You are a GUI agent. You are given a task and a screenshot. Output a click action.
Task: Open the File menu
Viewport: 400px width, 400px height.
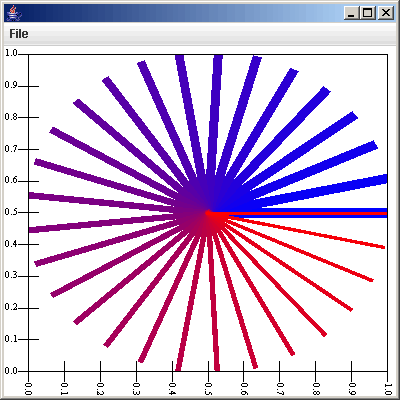19,34
